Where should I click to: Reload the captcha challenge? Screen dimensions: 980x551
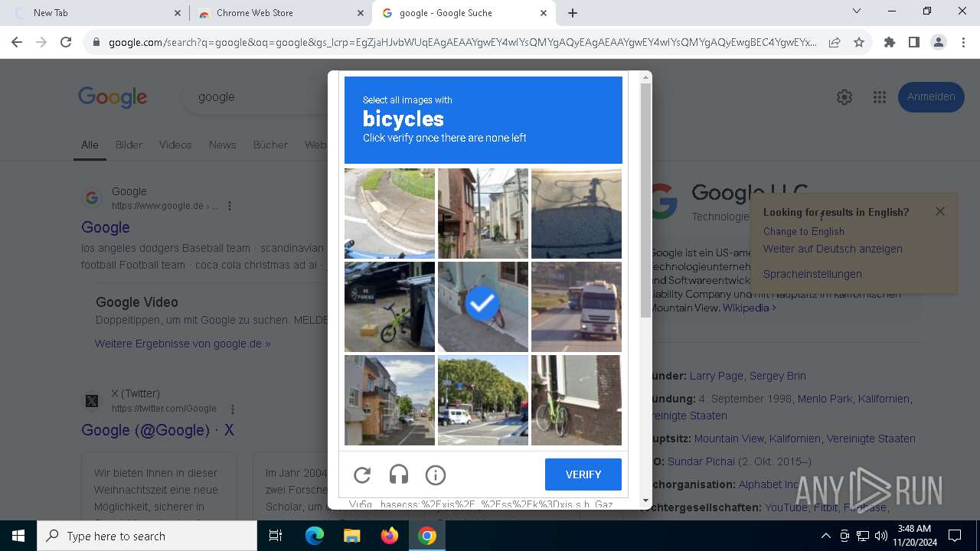[x=362, y=475]
